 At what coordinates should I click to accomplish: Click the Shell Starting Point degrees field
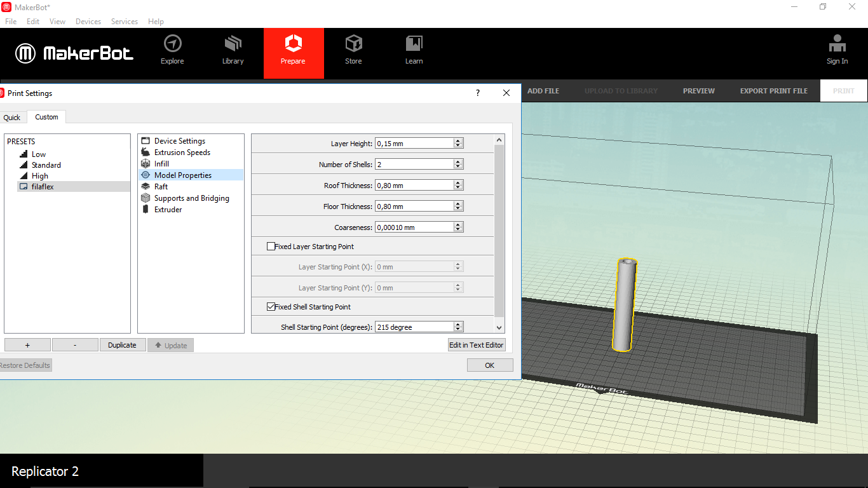414,327
